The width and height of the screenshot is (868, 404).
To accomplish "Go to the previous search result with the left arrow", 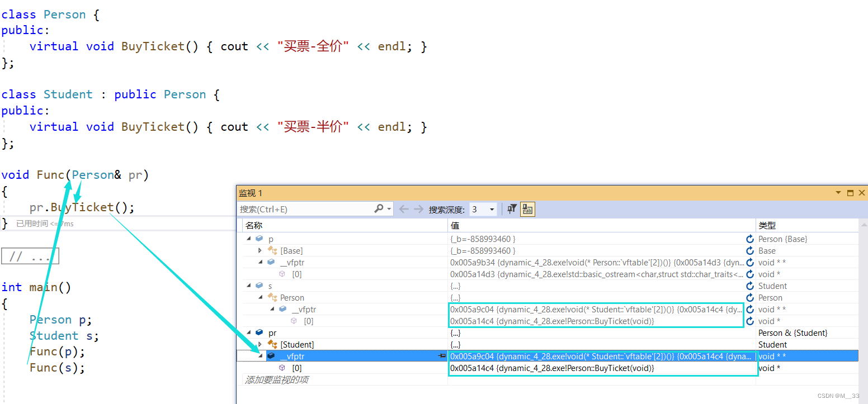I will click(404, 209).
